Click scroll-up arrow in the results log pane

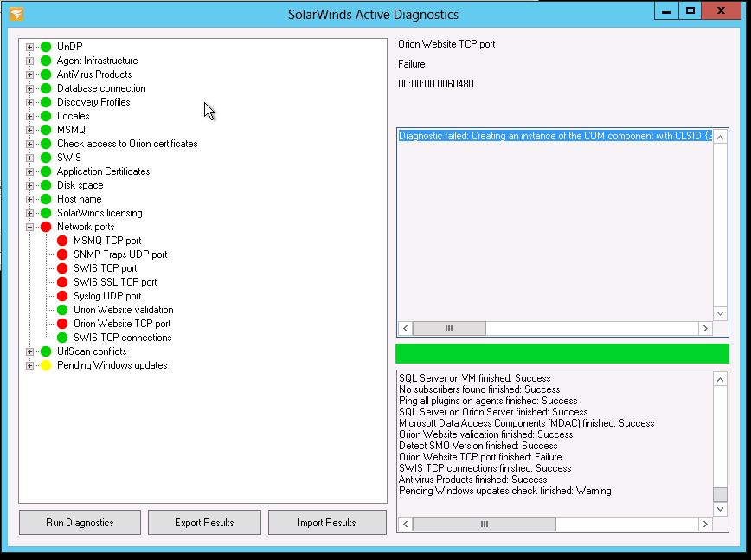(x=720, y=380)
